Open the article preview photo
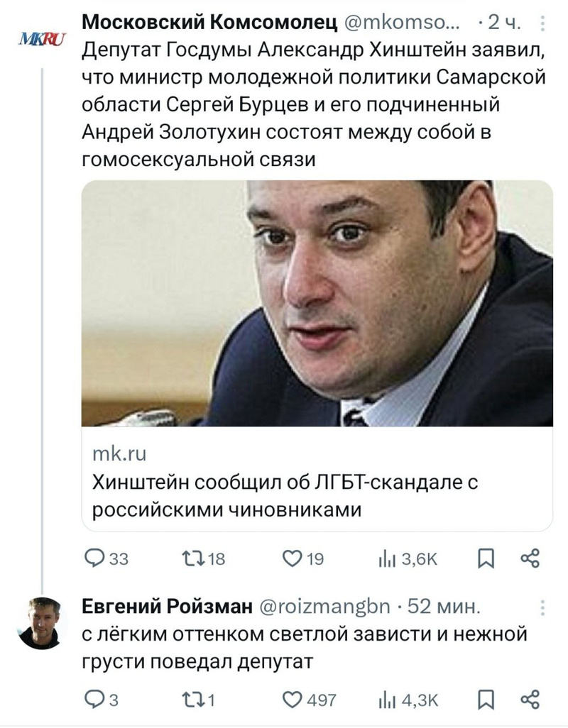Viewport: 568px width, 728px height. click(x=317, y=303)
